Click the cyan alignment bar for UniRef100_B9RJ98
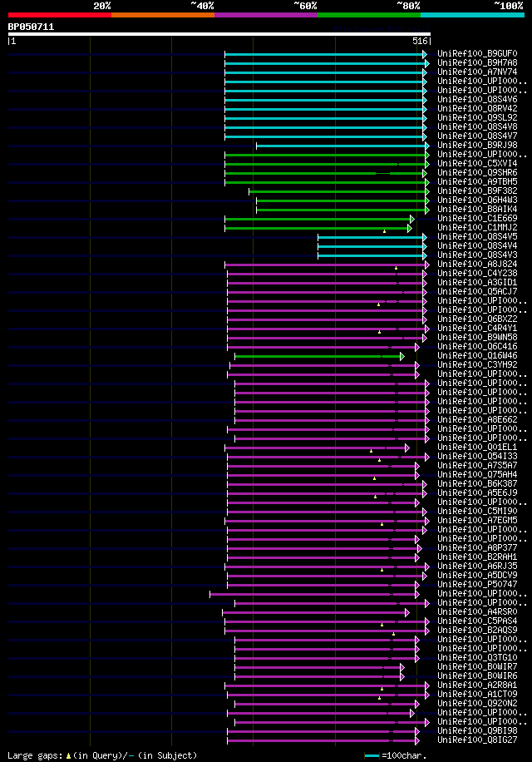 point(342,146)
